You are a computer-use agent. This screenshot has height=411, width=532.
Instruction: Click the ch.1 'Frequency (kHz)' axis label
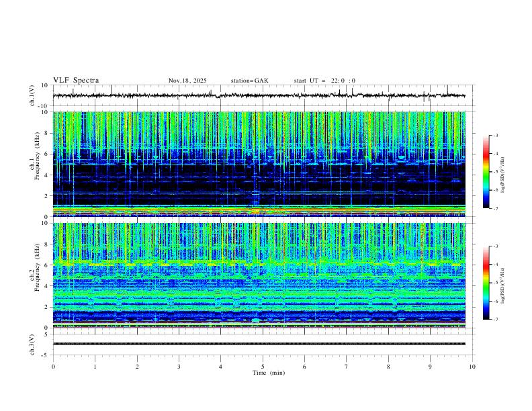tap(37, 154)
